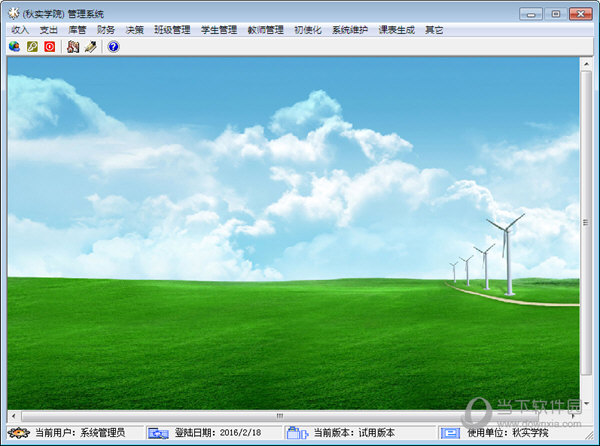Open the 学生管理 menu
This screenshot has height=446, width=600.
[x=219, y=30]
